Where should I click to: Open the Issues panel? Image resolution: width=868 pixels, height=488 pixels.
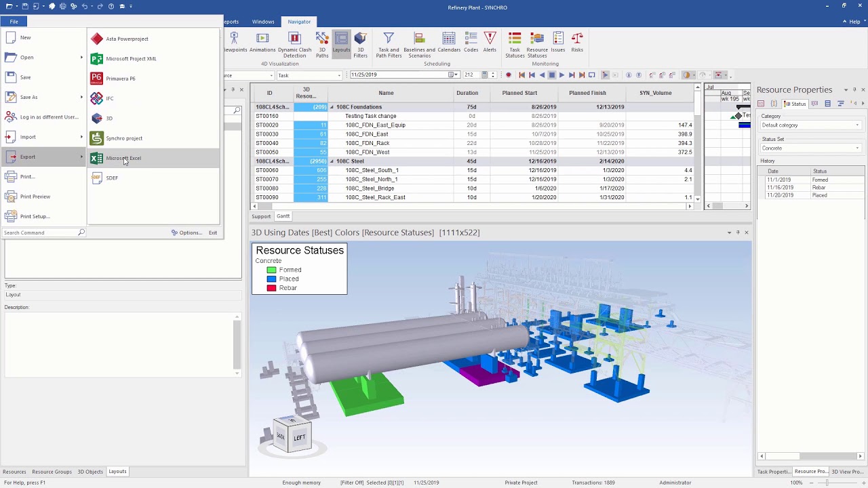[x=558, y=43]
